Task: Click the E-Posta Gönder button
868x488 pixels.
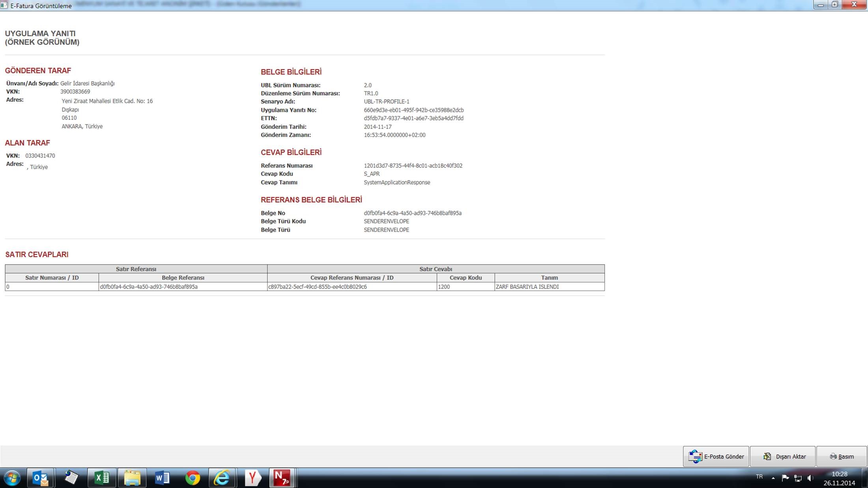Action: tap(716, 456)
